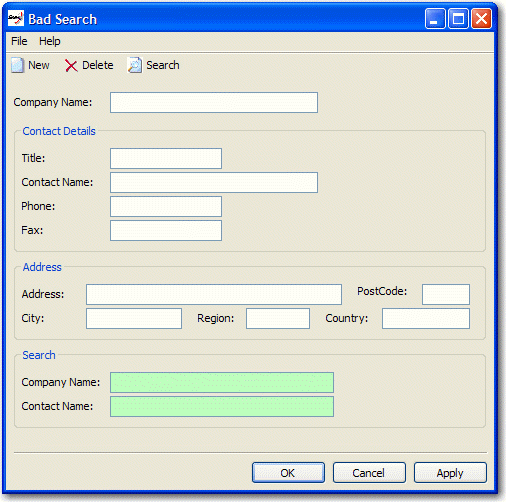The width and height of the screenshot is (506, 502).
Task: Click the Phone input field
Action: [x=166, y=207]
